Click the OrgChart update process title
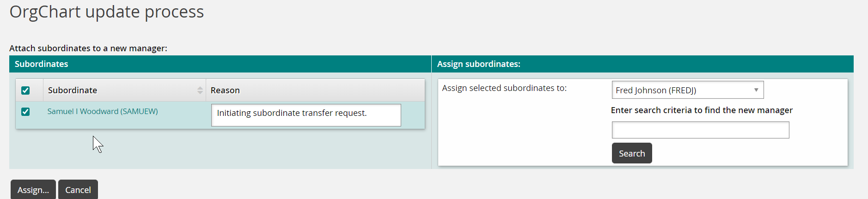 click(x=107, y=12)
